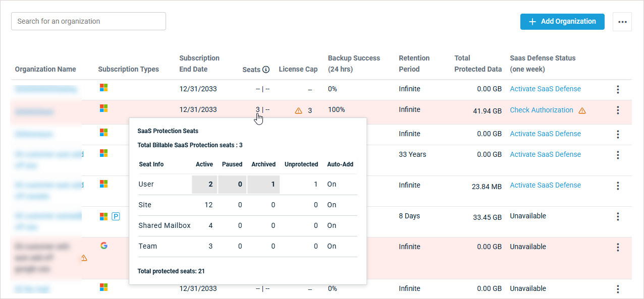Click Activate SaaS Defense in 23.84 MB row
The height and width of the screenshot is (299, 644).
(x=545, y=185)
